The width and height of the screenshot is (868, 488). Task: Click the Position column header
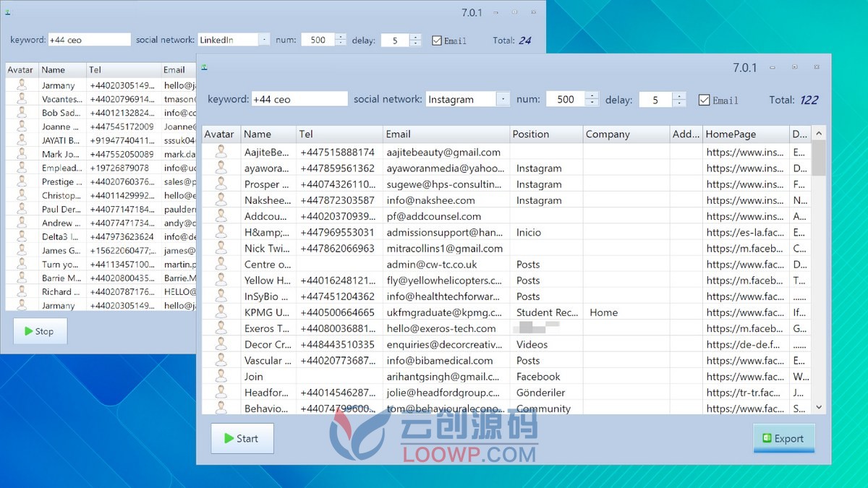coord(546,134)
